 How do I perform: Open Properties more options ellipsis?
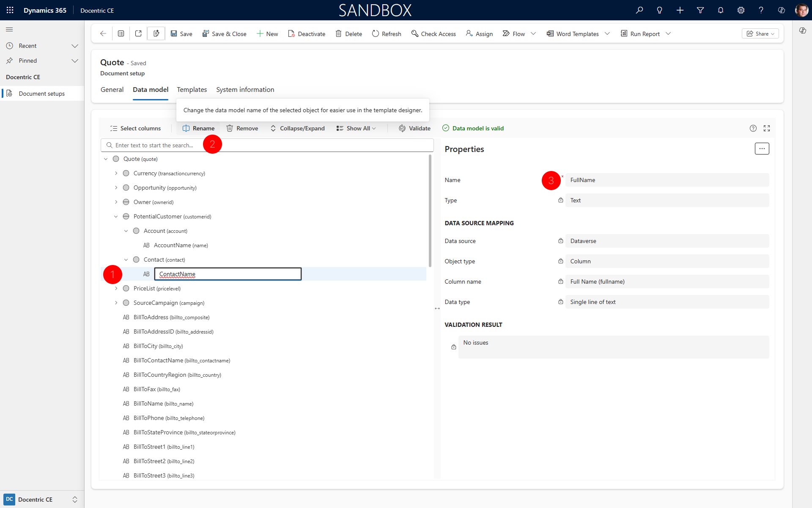pyautogui.click(x=762, y=149)
